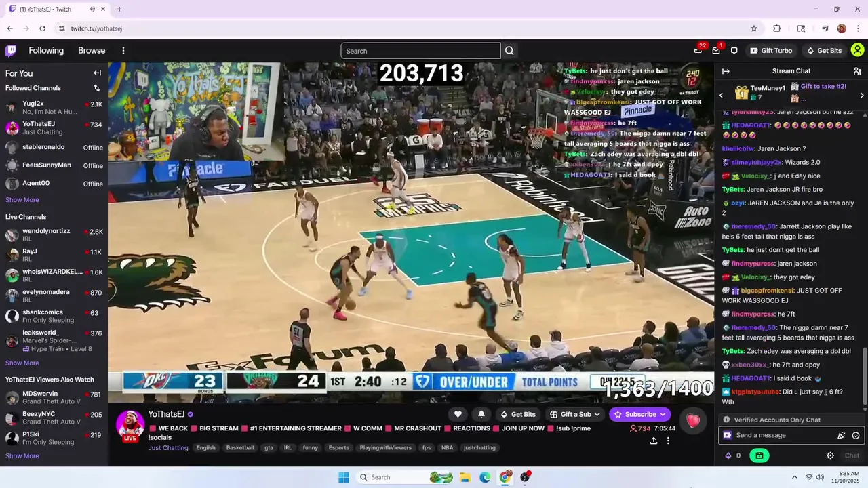
Task: Open the Subscribe dropdown button
Action: [639, 414]
